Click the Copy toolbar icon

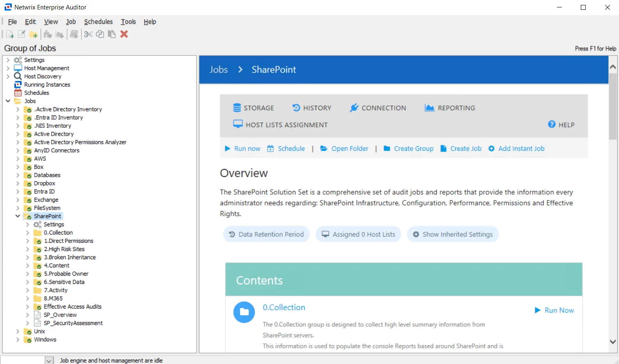100,34
